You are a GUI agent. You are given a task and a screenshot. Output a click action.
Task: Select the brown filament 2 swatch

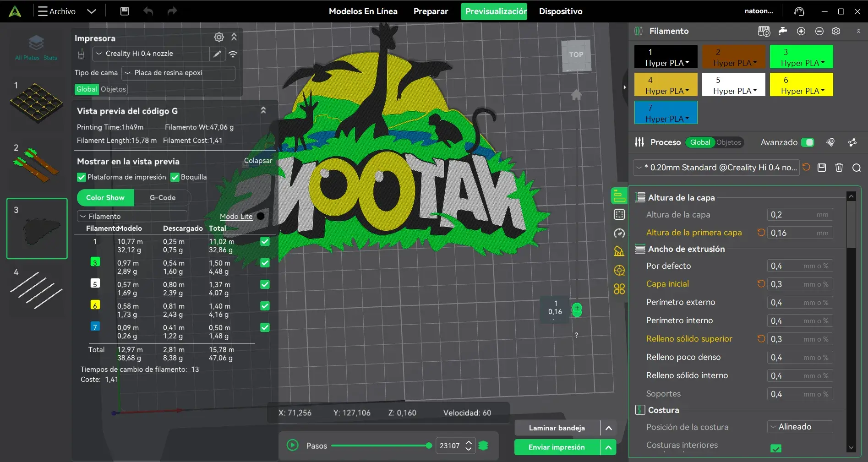tap(734, 57)
